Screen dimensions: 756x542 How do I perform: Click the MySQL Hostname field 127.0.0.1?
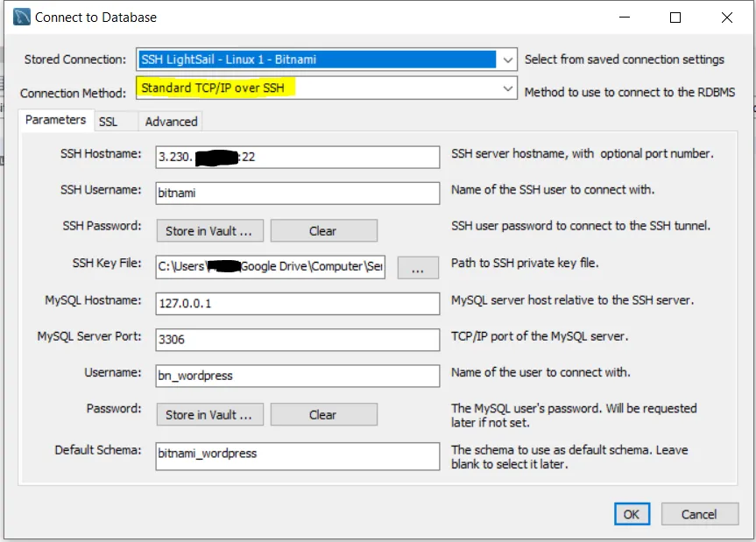click(298, 304)
